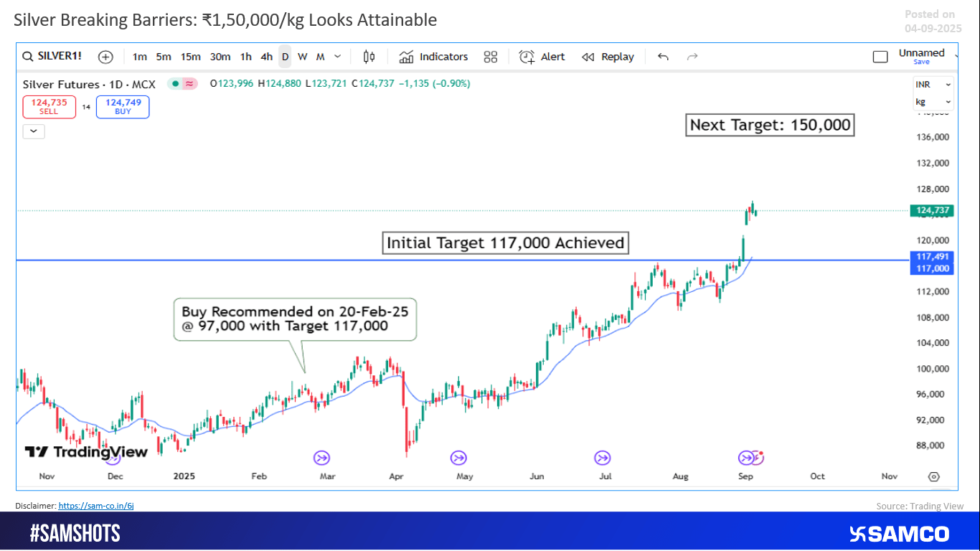
Task: Open the indicator templates grid icon
Action: coord(491,57)
